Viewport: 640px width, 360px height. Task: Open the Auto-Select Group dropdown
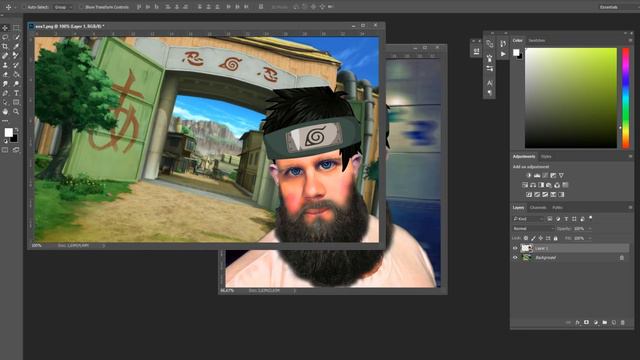tap(63, 7)
